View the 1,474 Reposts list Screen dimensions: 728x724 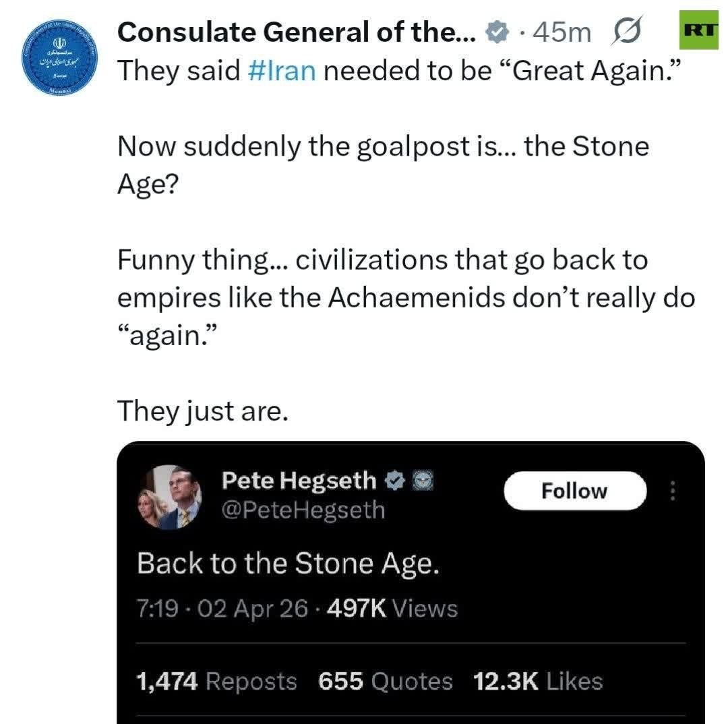[x=216, y=682]
